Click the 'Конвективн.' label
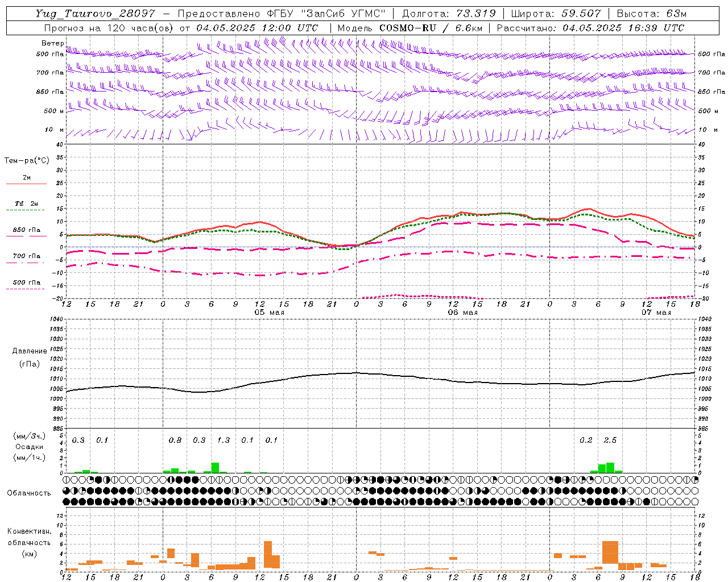 30,531
